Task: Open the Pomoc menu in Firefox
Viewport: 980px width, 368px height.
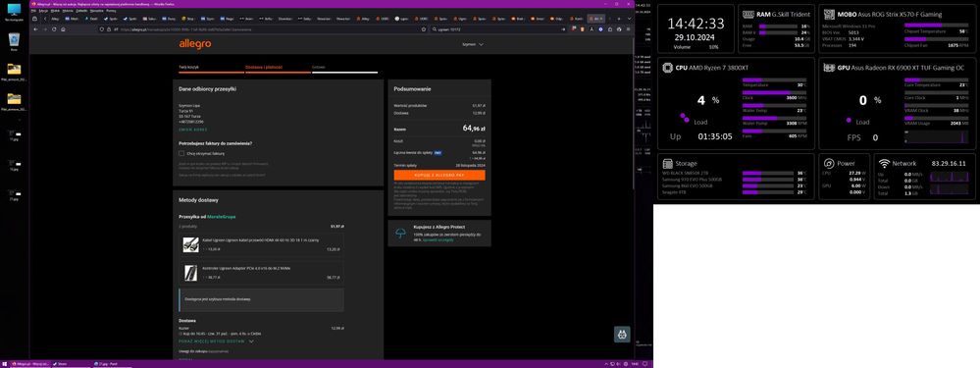Action: point(111,11)
